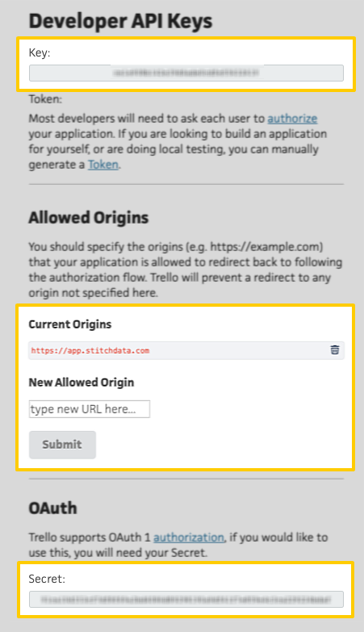
Task: Click the 'Trello supports OAuth 1' sentence
Action: [x=178, y=545]
